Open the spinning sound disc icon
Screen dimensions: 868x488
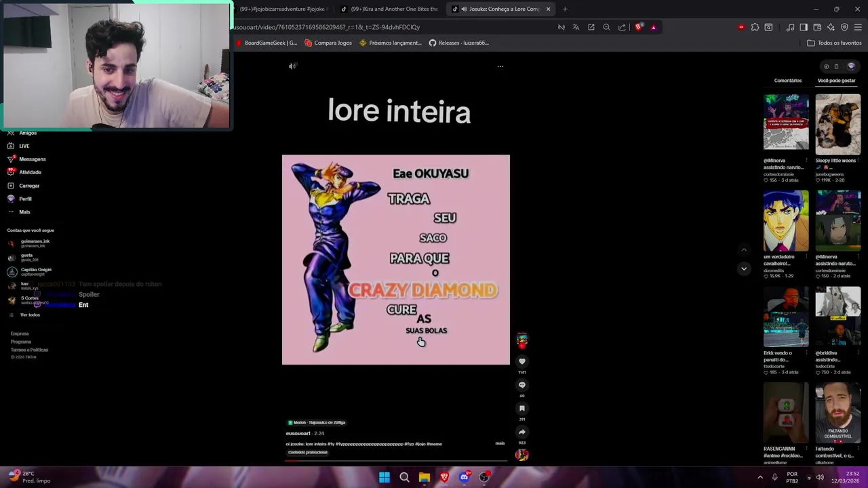tap(521, 455)
